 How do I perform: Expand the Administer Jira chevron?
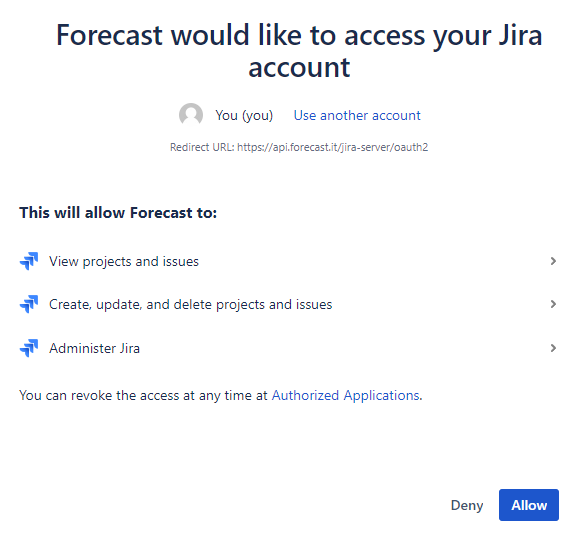pyautogui.click(x=553, y=348)
